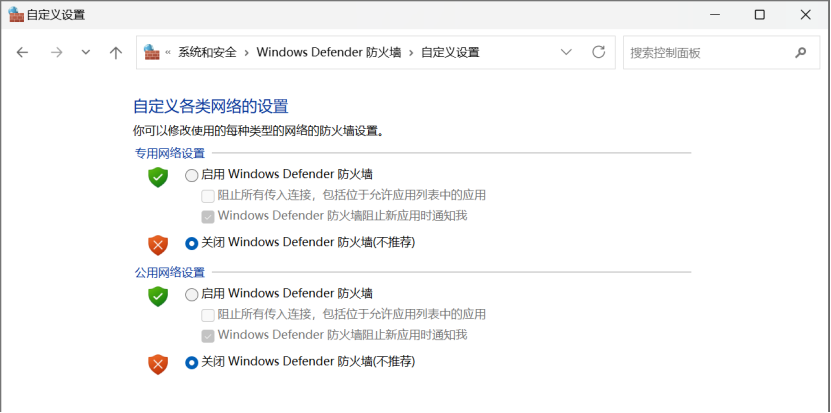Open the 系统和安全 breadcrumb
The width and height of the screenshot is (831, 413).
point(207,52)
